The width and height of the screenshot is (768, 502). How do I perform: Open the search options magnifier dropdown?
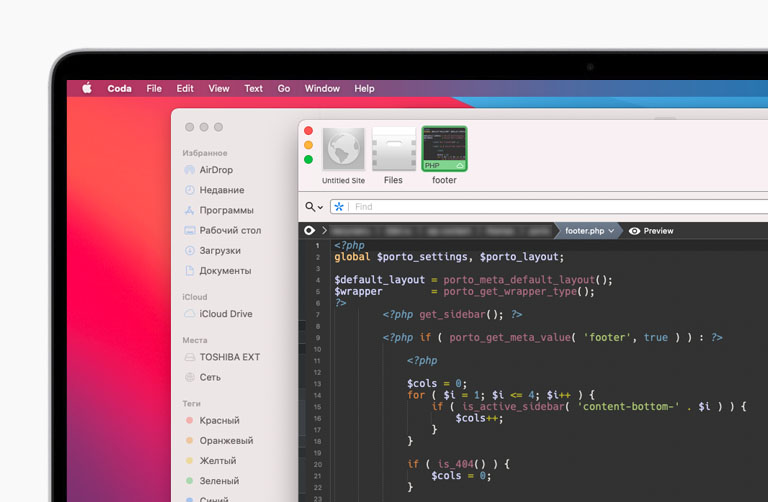[x=313, y=207]
